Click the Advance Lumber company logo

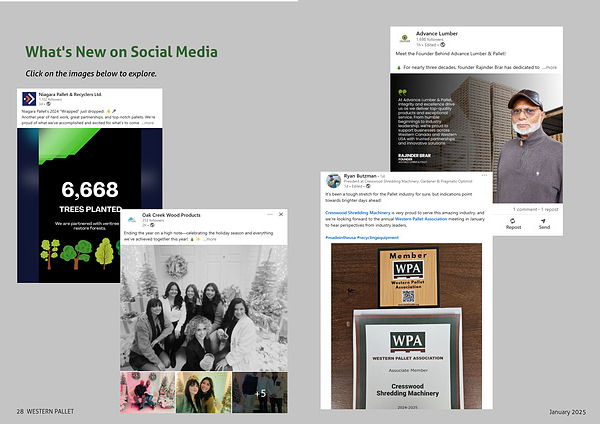coord(402,39)
